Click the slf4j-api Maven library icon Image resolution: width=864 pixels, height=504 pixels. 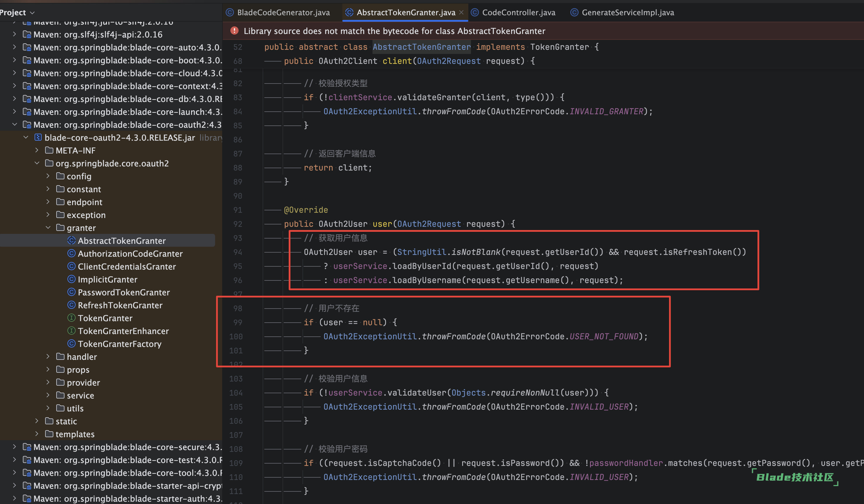pyautogui.click(x=27, y=34)
